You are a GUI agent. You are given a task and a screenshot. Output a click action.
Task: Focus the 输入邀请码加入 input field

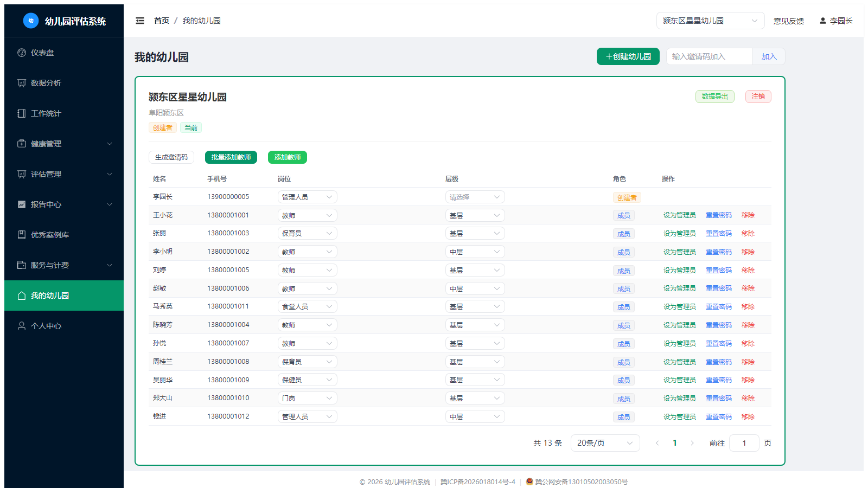click(710, 56)
